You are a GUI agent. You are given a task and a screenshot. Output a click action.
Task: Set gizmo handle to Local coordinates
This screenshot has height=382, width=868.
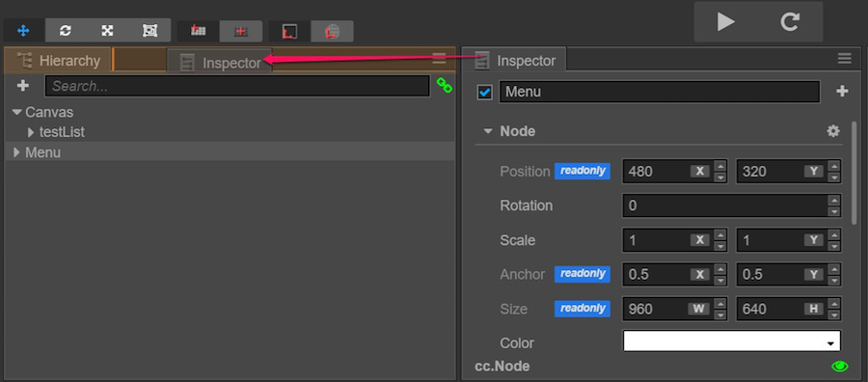click(289, 31)
